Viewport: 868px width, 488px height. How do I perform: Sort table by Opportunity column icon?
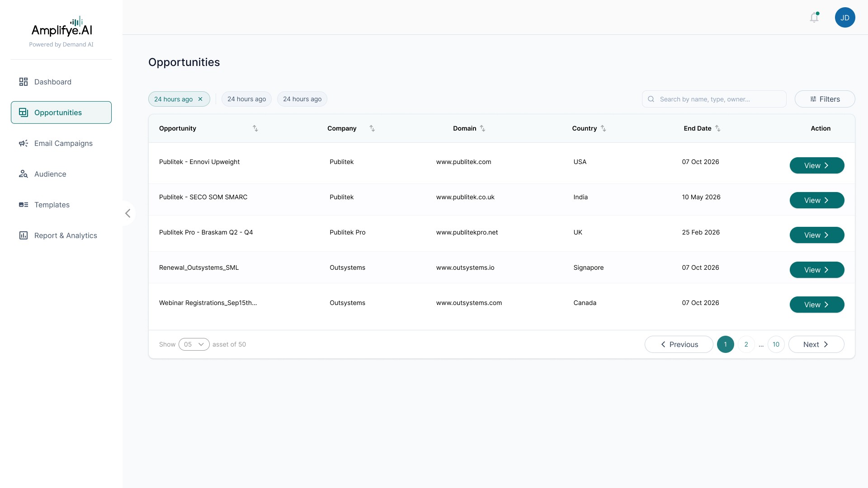pos(255,128)
